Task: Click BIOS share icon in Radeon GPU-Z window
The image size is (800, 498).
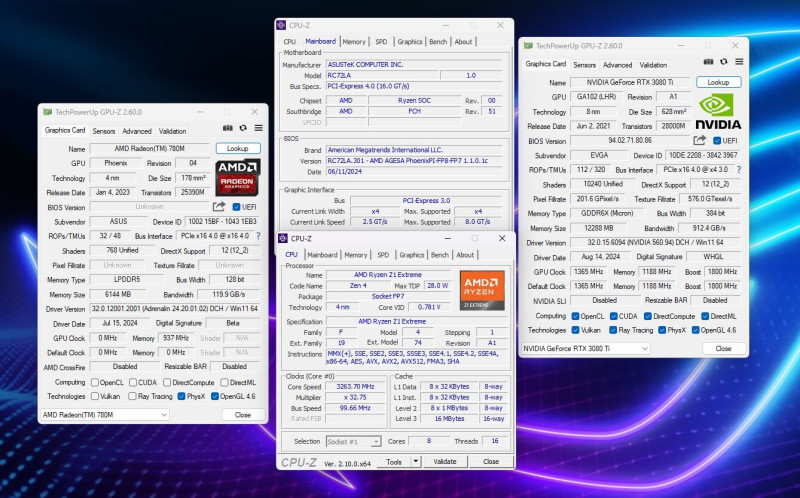Action: [x=219, y=206]
